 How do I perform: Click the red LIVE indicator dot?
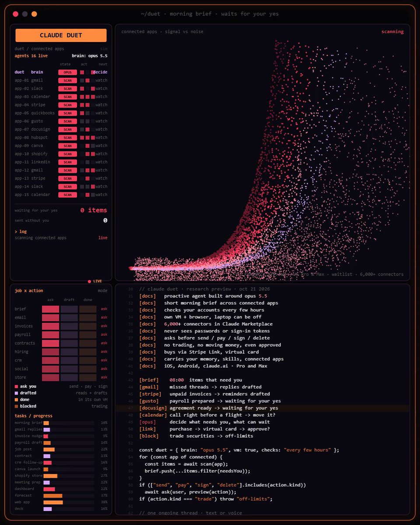coord(90,281)
